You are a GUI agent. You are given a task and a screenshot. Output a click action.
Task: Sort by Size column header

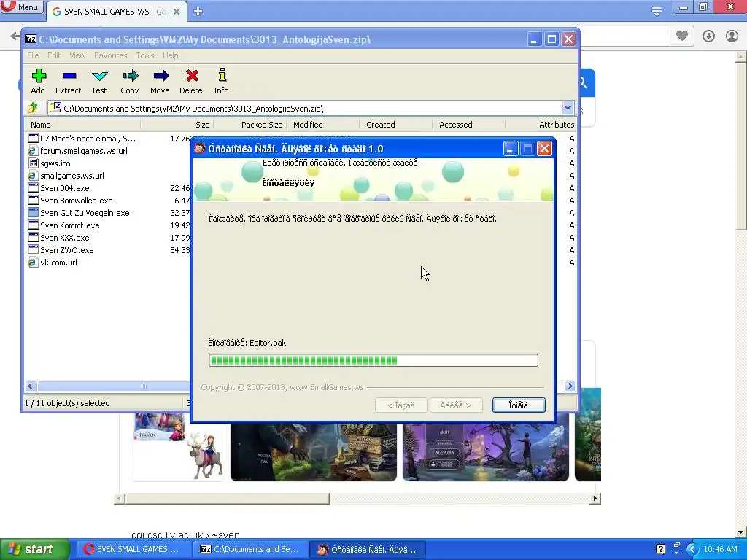177,125
